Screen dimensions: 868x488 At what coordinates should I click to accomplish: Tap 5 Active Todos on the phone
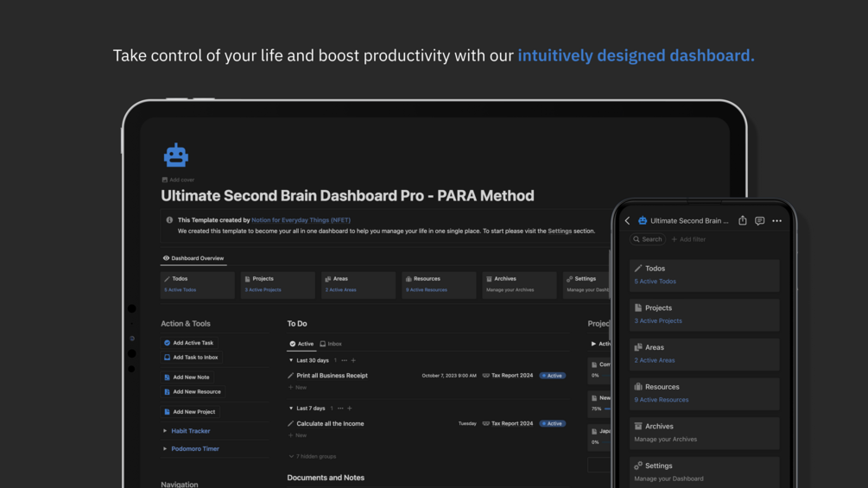(x=655, y=282)
